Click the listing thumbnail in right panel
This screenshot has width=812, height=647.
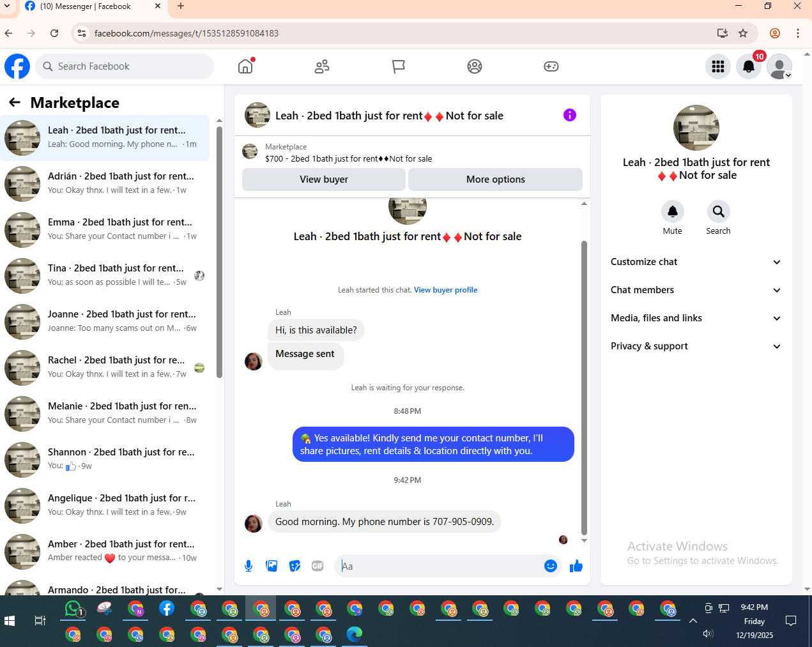pyautogui.click(x=696, y=128)
